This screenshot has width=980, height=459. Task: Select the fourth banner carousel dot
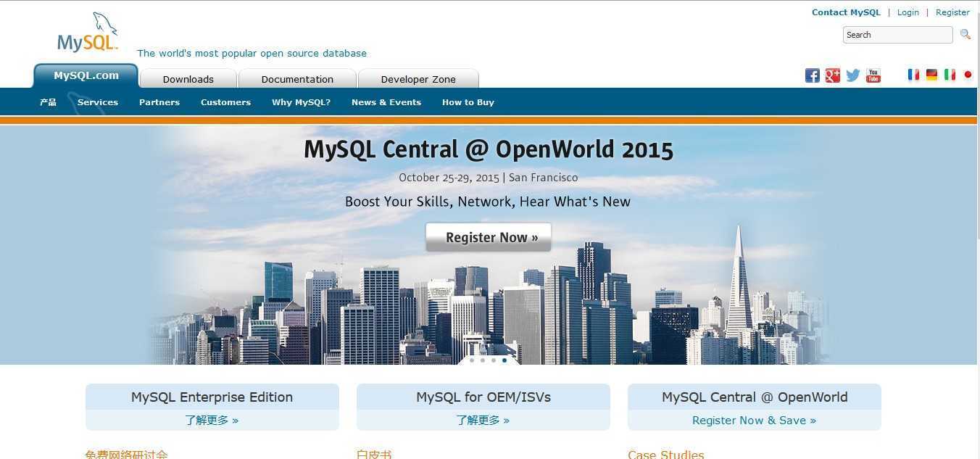(504, 360)
